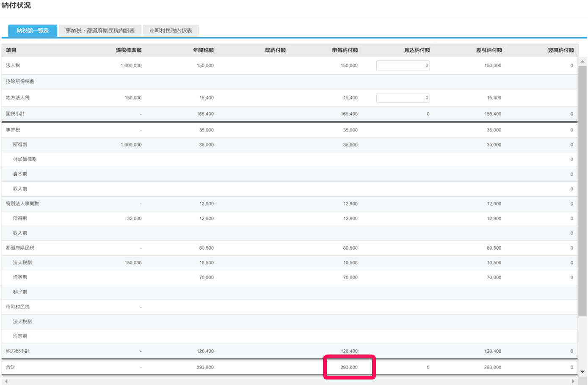Click the 翌期納付額 column header
The image size is (588, 385).
(x=560, y=50)
